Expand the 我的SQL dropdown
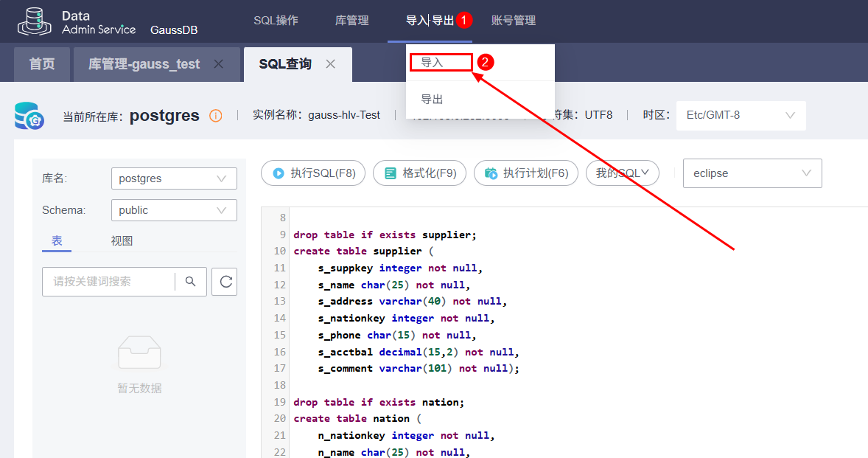Screen dimensions: 868x458 [x=622, y=173]
